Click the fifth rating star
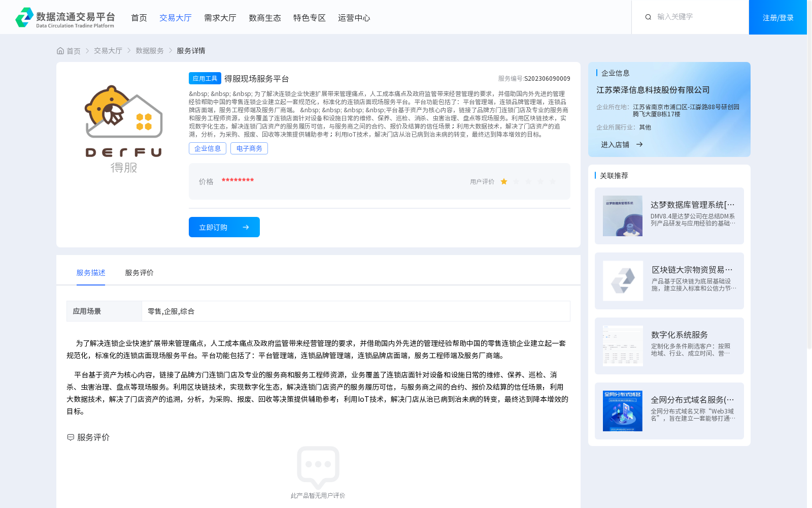This screenshot has width=812, height=508. coord(553,181)
